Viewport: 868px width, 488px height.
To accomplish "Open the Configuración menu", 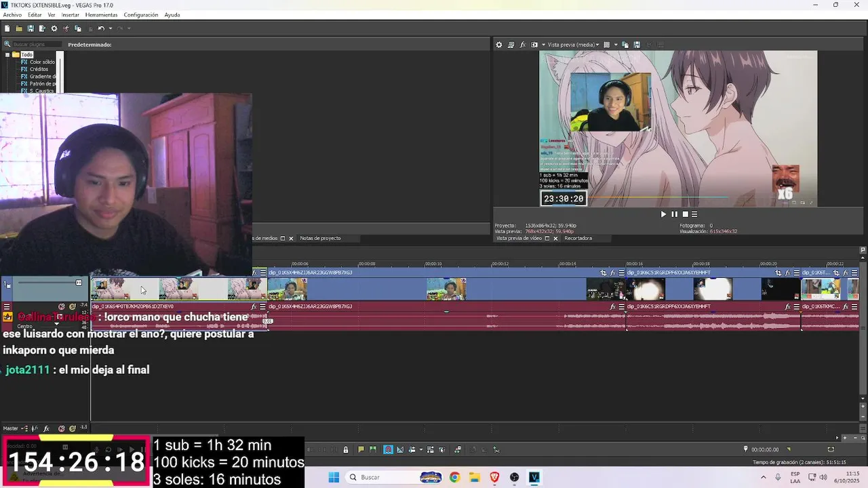I will [141, 15].
